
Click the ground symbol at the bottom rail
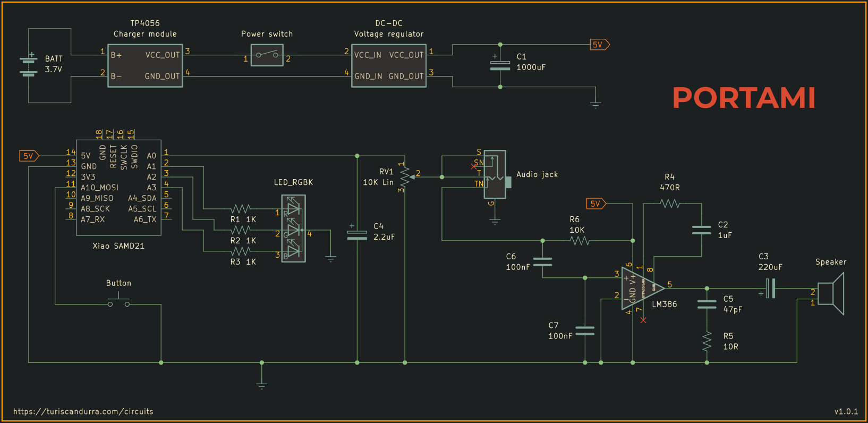point(261,386)
